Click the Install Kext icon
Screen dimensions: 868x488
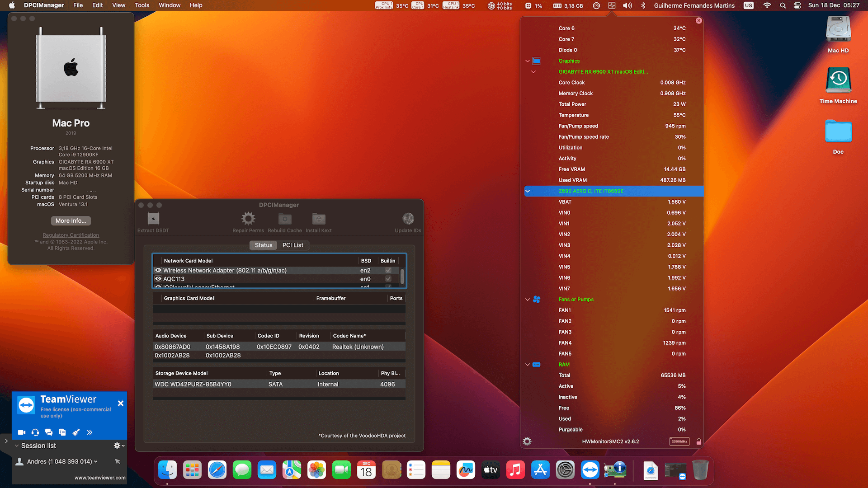(319, 219)
